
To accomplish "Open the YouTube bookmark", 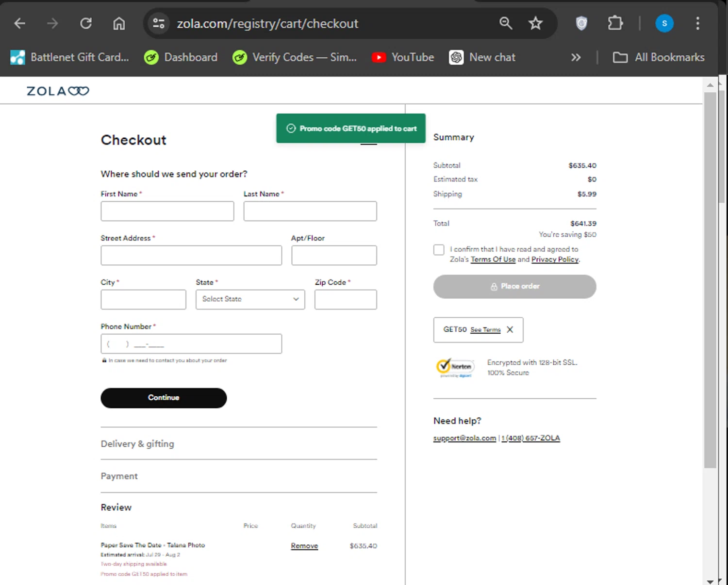I will coord(403,57).
